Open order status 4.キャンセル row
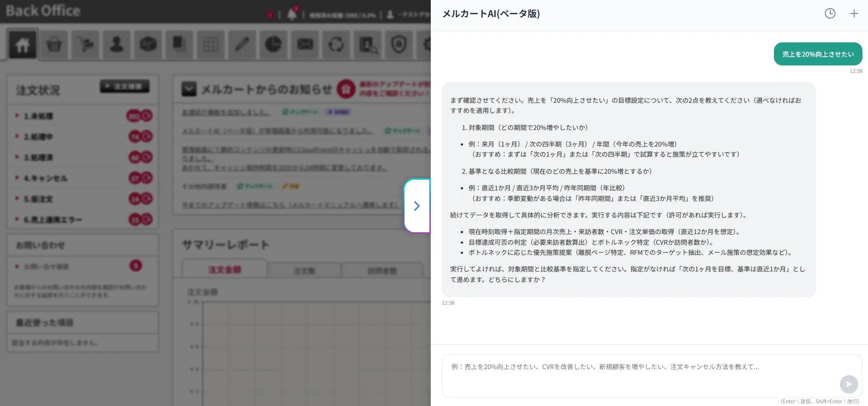This screenshot has height=406, width=868. [x=83, y=178]
